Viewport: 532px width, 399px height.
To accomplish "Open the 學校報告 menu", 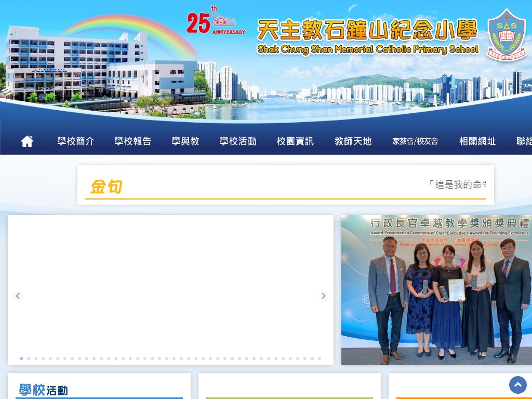I will 132,141.
